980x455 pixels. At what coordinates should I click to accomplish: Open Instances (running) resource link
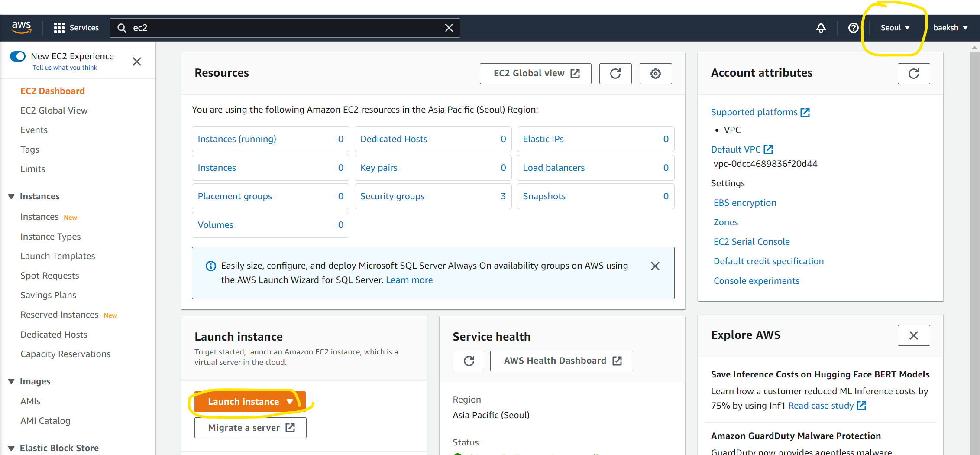tap(237, 139)
